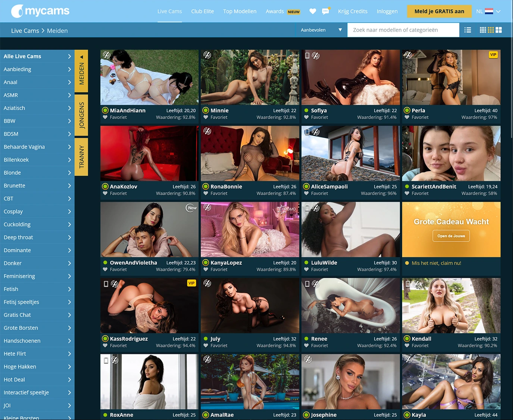Click the Open de Jouwe button
This screenshot has width=513, height=420.
click(451, 236)
